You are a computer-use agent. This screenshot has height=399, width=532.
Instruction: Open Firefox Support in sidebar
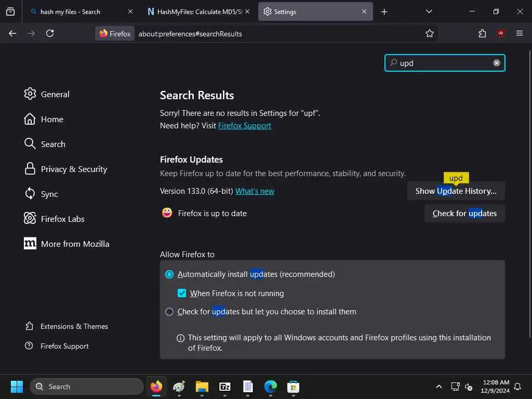click(x=57, y=346)
